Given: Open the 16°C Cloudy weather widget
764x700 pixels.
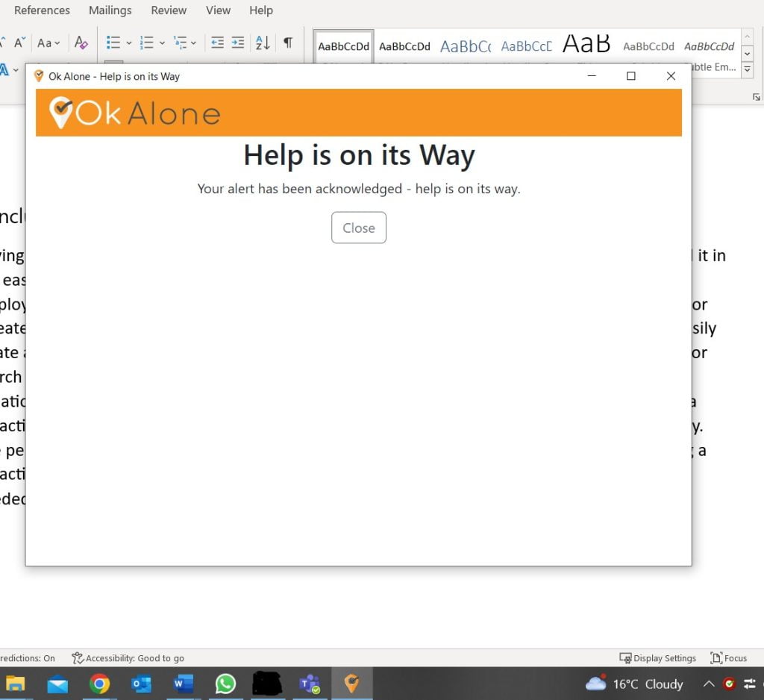Looking at the screenshot, I should coord(634,684).
